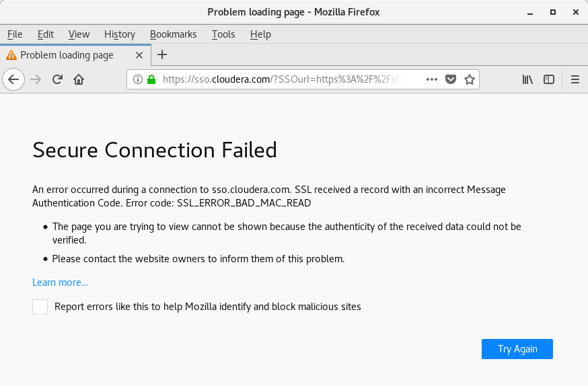Image resolution: width=588 pixels, height=386 pixels.
Task: Close the Problem loading page tab
Action: point(139,55)
